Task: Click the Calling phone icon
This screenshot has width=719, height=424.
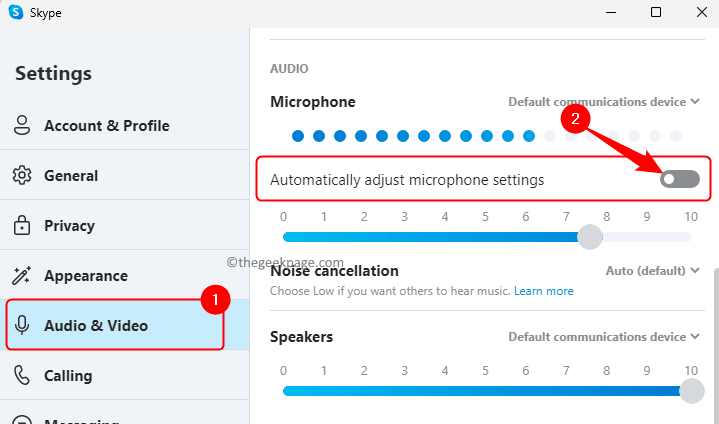Action: click(22, 376)
